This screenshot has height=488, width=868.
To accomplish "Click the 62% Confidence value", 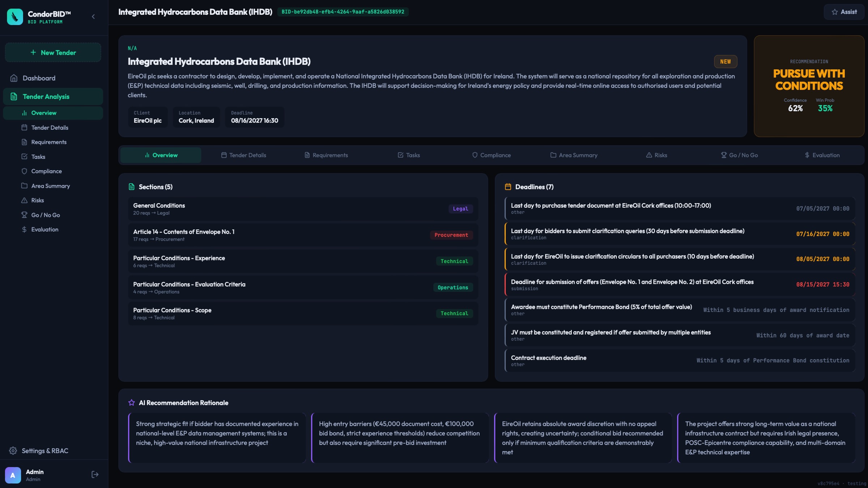I will click(x=795, y=108).
